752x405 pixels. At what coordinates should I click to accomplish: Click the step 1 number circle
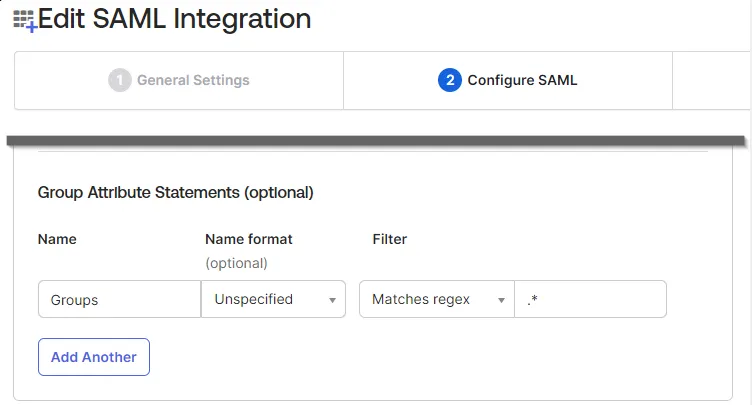point(119,80)
